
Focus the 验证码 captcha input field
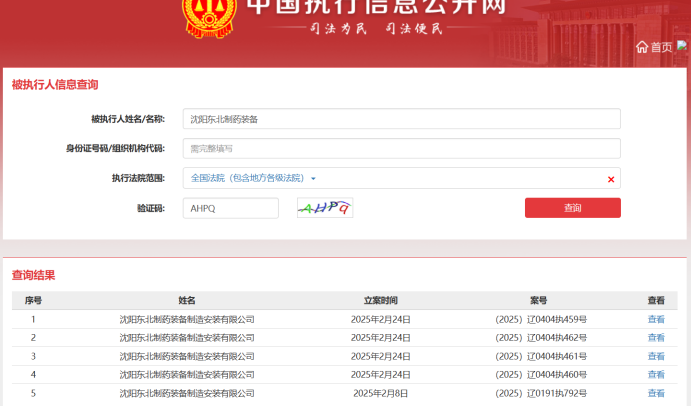[231, 208]
